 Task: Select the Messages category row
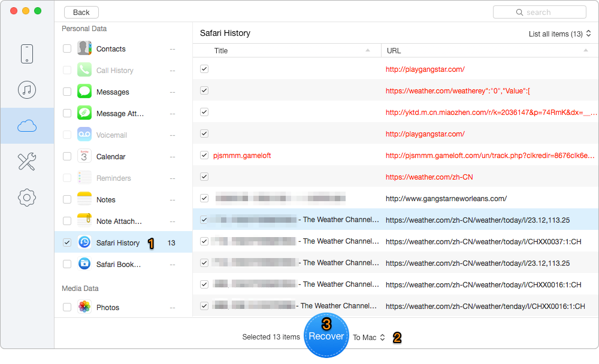[123, 92]
